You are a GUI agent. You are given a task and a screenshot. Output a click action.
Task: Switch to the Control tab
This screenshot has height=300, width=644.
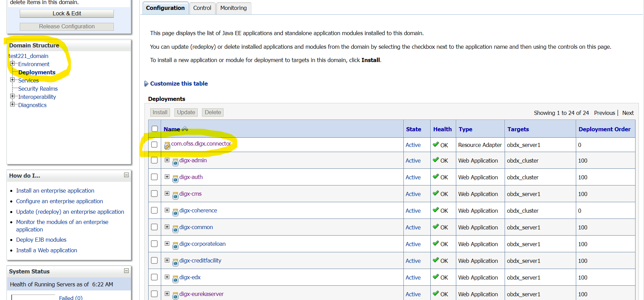202,8
